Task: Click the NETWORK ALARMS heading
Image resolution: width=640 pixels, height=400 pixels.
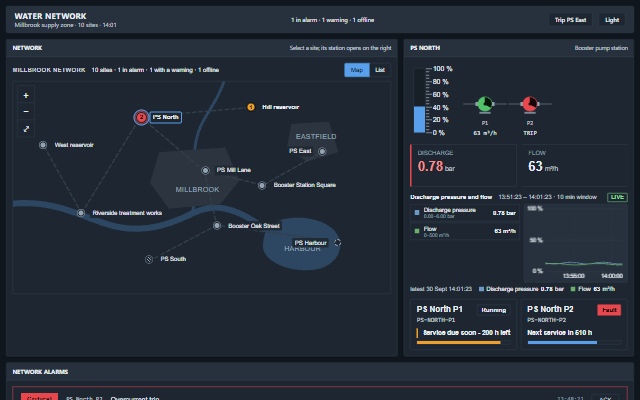Action: click(40, 372)
